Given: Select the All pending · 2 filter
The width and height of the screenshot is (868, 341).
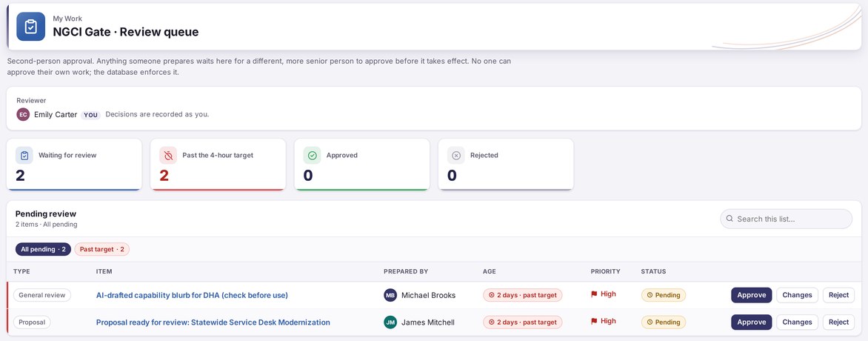Looking at the screenshot, I should click(x=43, y=250).
